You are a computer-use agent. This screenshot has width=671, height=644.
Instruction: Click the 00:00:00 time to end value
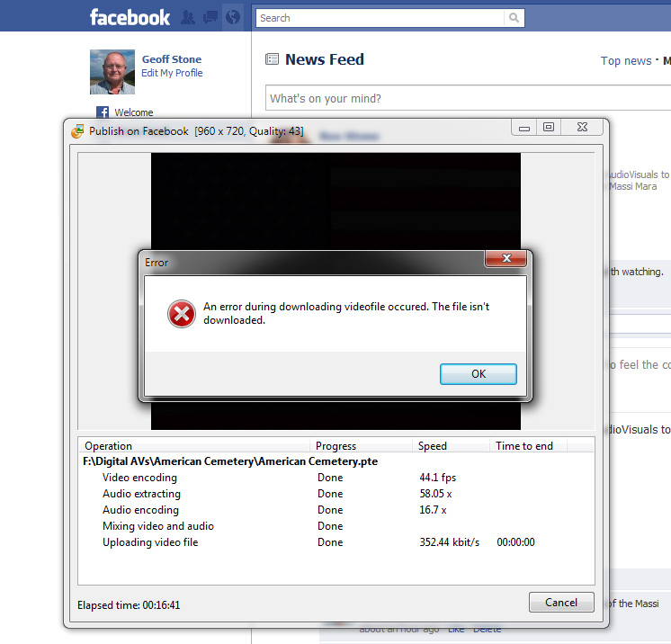pyautogui.click(x=515, y=542)
